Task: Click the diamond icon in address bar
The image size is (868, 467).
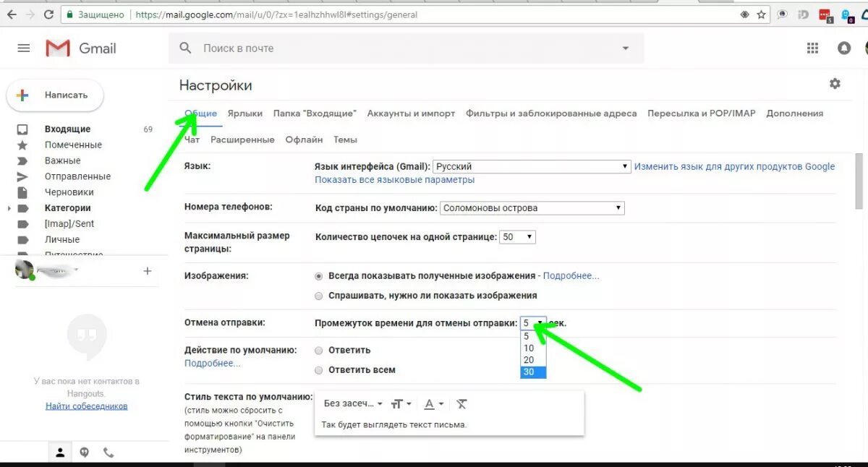Action: click(744, 14)
